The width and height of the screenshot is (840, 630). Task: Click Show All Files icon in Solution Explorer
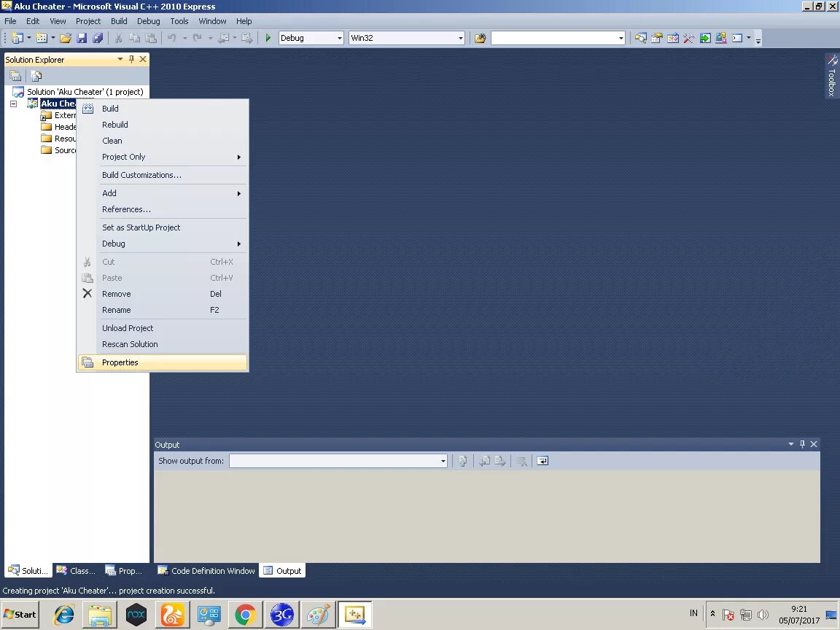coord(36,76)
